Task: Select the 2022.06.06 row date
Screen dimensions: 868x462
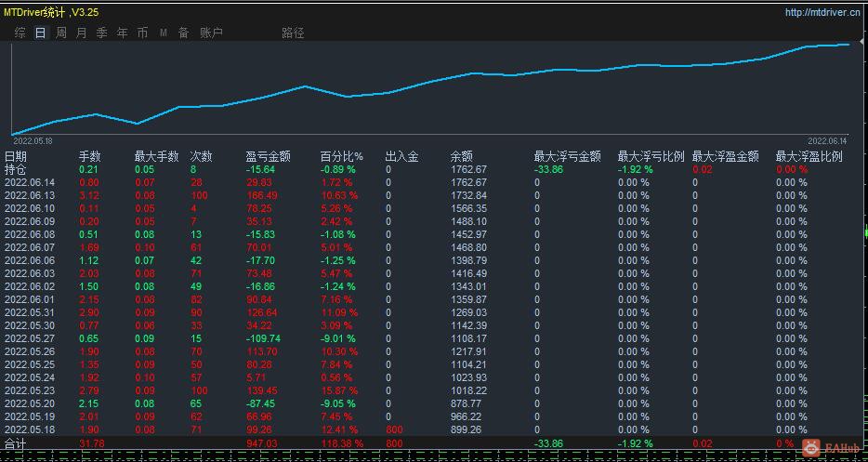Action: [30, 260]
